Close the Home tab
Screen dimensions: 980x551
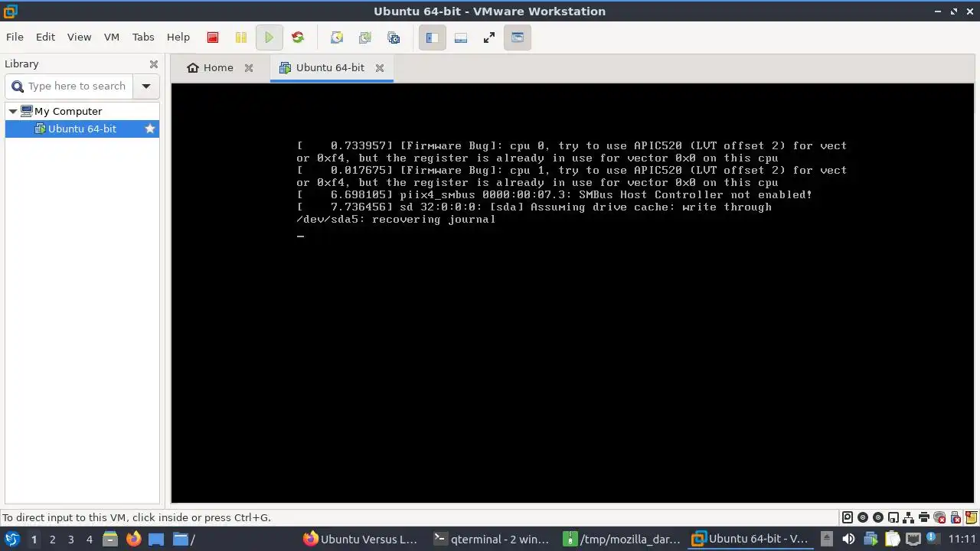(x=249, y=67)
